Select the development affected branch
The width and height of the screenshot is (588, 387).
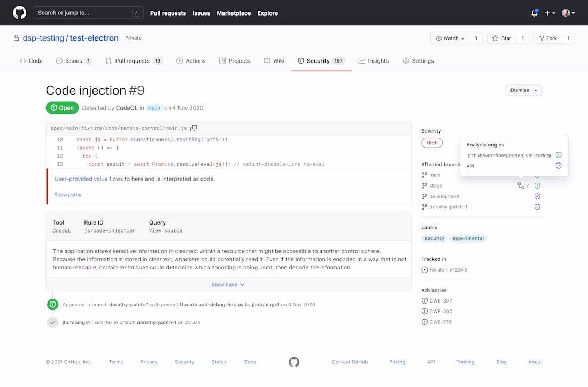[x=440, y=196]
